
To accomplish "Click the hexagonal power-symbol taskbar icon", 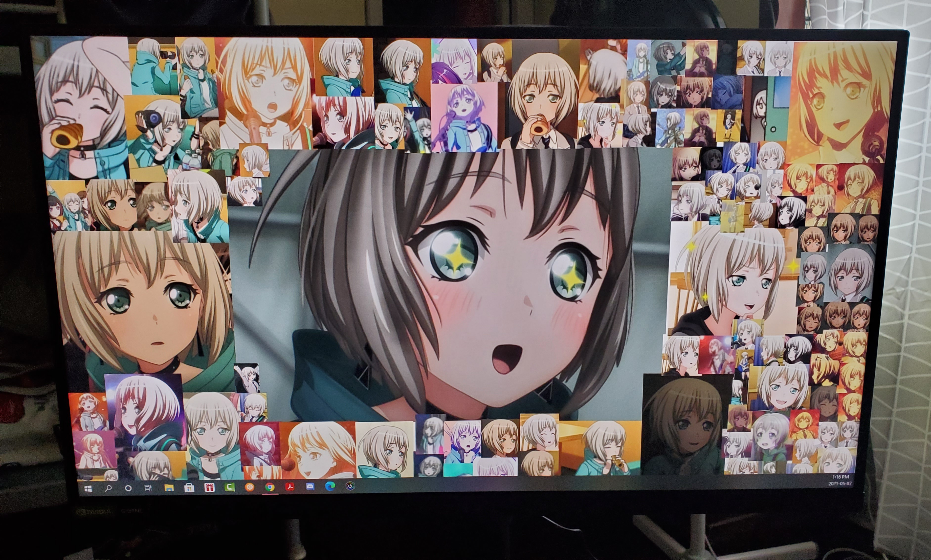I will [x=351, y=486].
